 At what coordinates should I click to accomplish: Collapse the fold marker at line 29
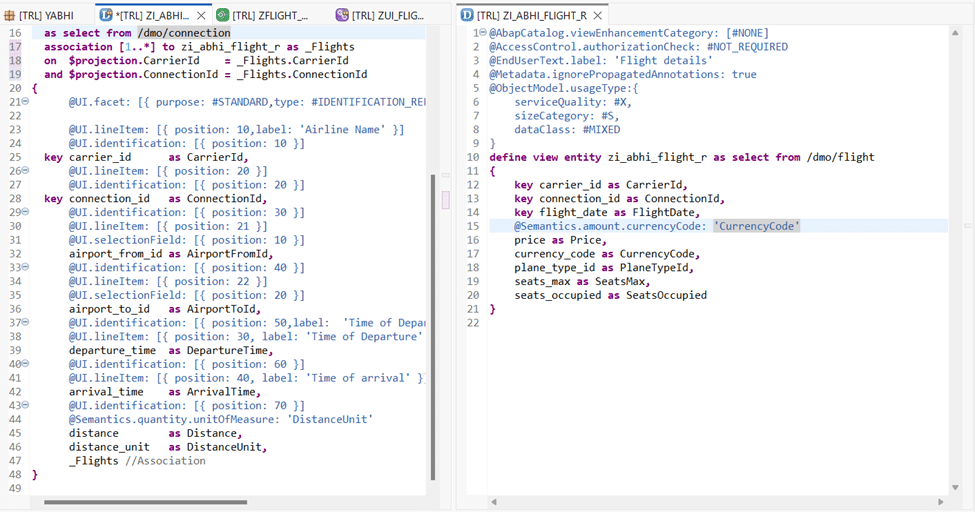25,212
